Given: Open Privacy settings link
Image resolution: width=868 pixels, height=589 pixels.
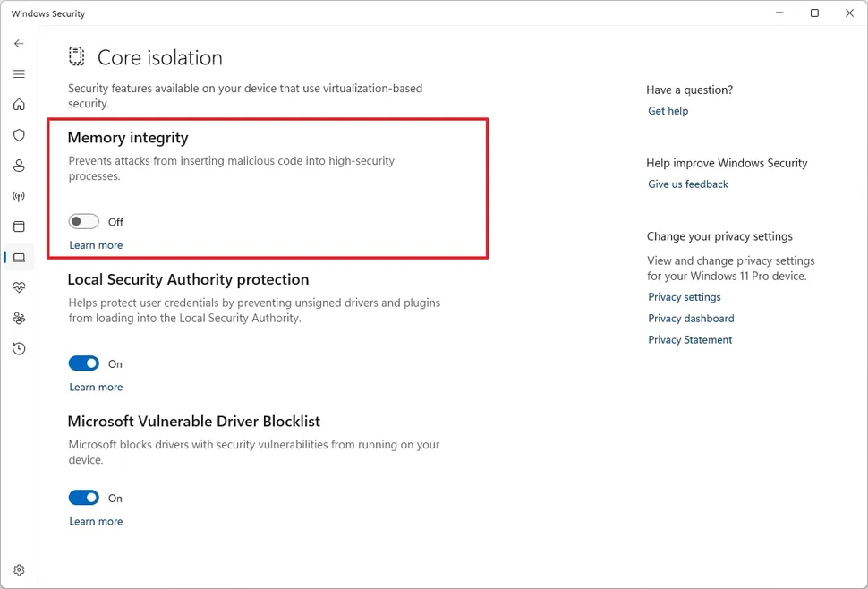Looking at the screenshot, I should tap(685, 296).
